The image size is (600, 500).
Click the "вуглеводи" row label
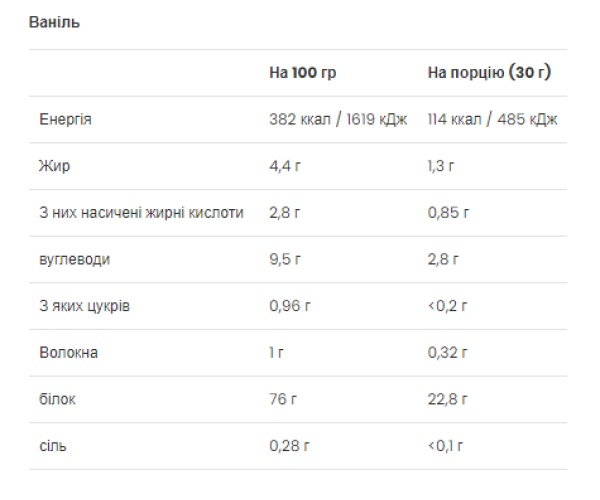point(74,259)
